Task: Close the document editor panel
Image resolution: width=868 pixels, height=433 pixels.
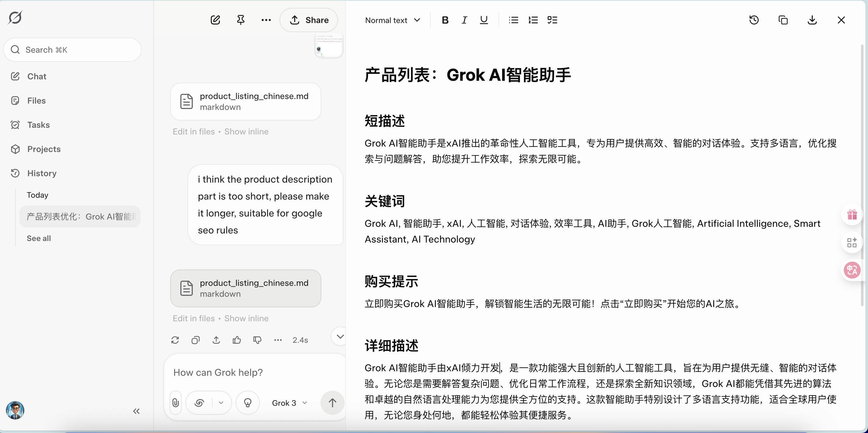Action: click(x=841, y=20)
